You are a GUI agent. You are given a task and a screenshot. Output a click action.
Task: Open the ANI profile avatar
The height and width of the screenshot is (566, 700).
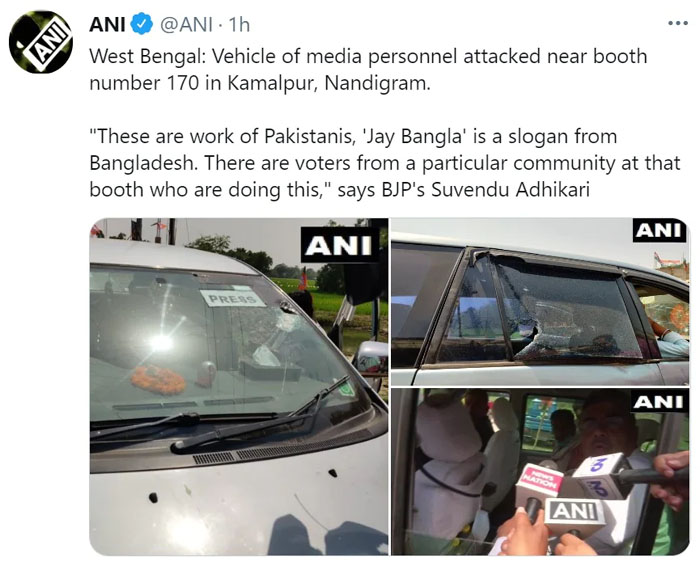[x=41, y=42]
